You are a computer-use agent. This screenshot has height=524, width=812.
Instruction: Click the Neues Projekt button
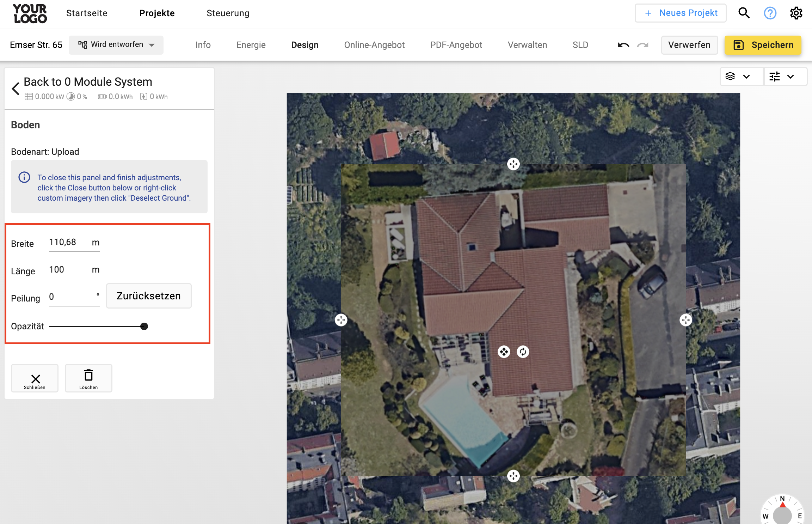coord(681,13)
